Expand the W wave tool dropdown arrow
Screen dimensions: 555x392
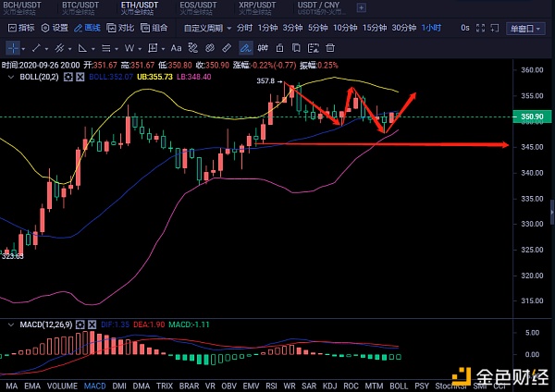(x=140, y=49)
